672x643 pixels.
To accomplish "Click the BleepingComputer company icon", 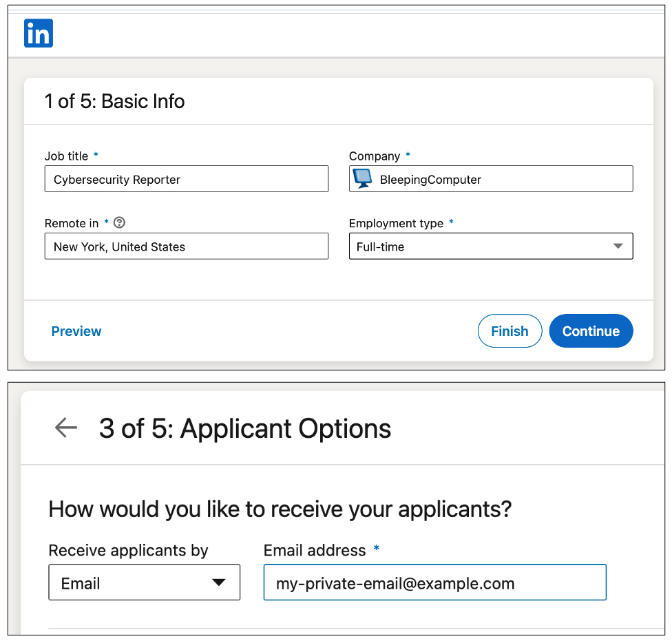I will [x=362, y=178].
